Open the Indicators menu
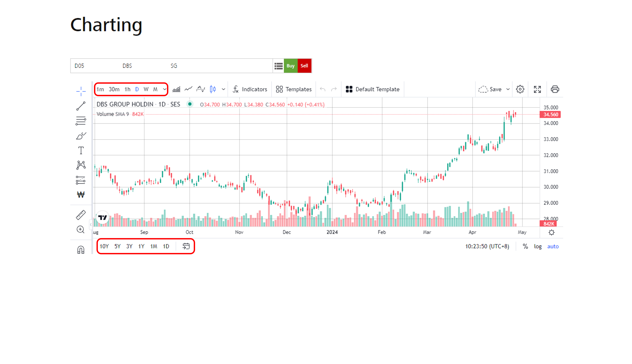The image size is (632, 364). [x=250, y=89]
